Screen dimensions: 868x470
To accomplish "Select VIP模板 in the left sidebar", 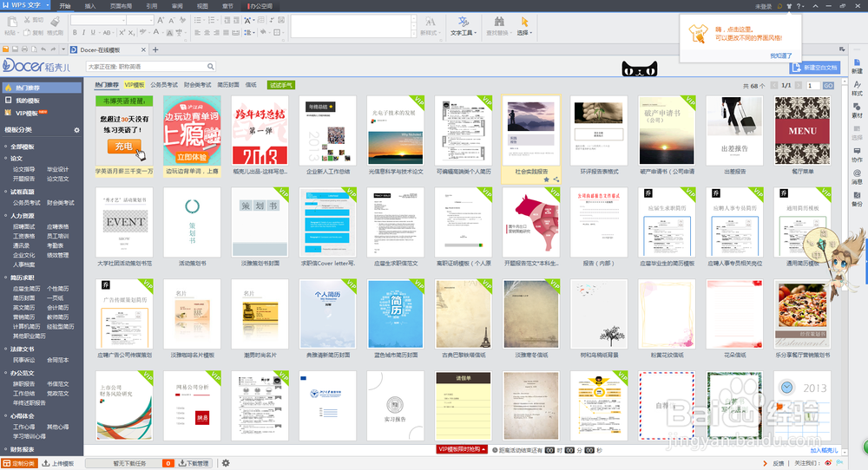I will tap(26, 113).
